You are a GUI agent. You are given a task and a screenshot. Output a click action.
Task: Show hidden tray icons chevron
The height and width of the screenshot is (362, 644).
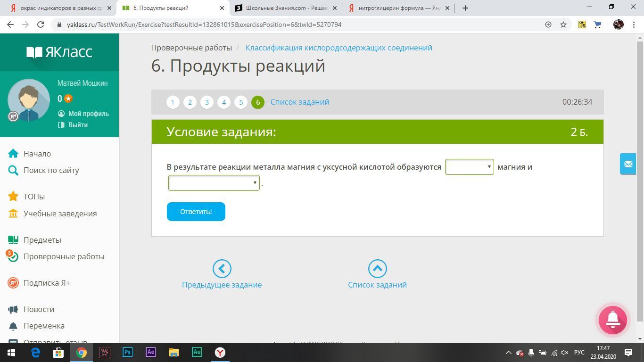point(508,353)
